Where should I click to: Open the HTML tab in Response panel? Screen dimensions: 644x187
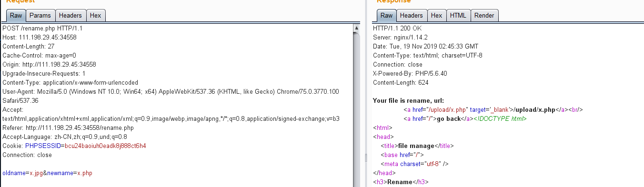click(x=458, y=15)
